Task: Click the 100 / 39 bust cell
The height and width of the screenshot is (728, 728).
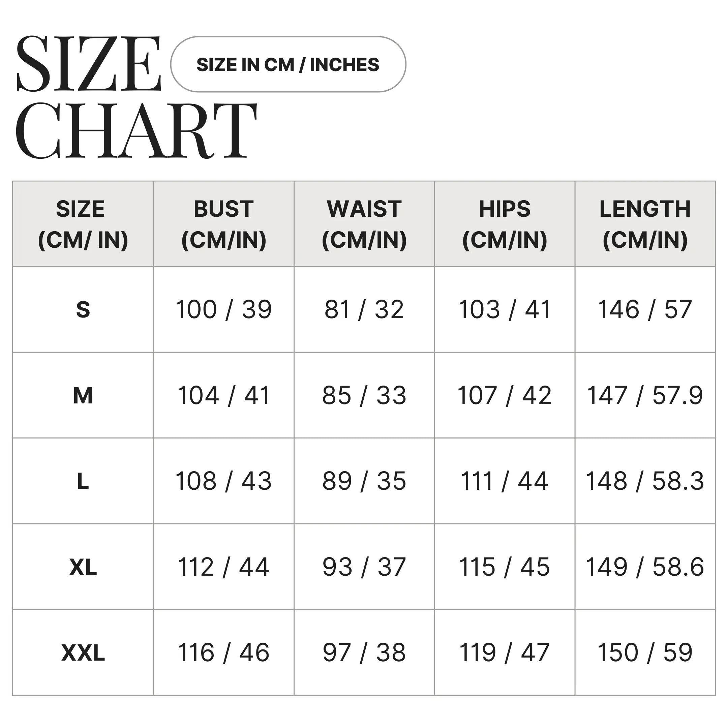Action: coord(223,310)
